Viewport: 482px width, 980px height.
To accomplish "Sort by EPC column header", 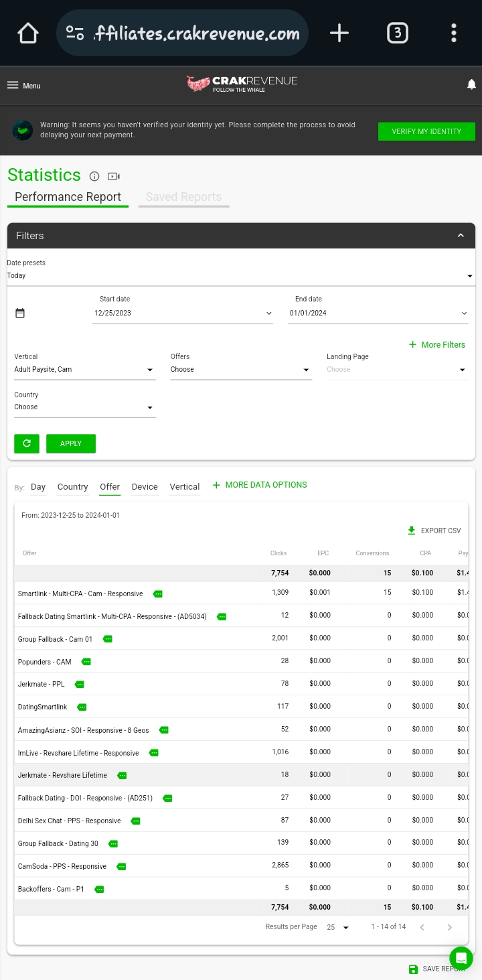I will (323, 553).
